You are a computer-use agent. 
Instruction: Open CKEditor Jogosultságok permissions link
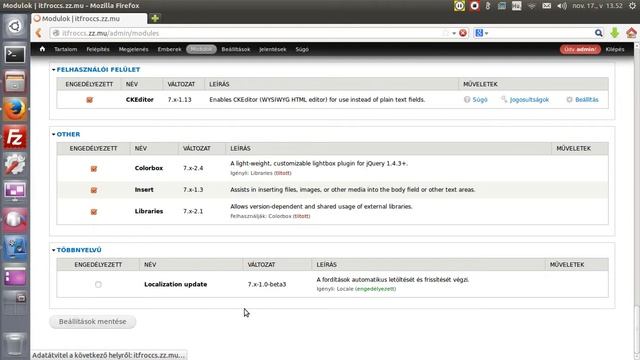coord(525,100)
